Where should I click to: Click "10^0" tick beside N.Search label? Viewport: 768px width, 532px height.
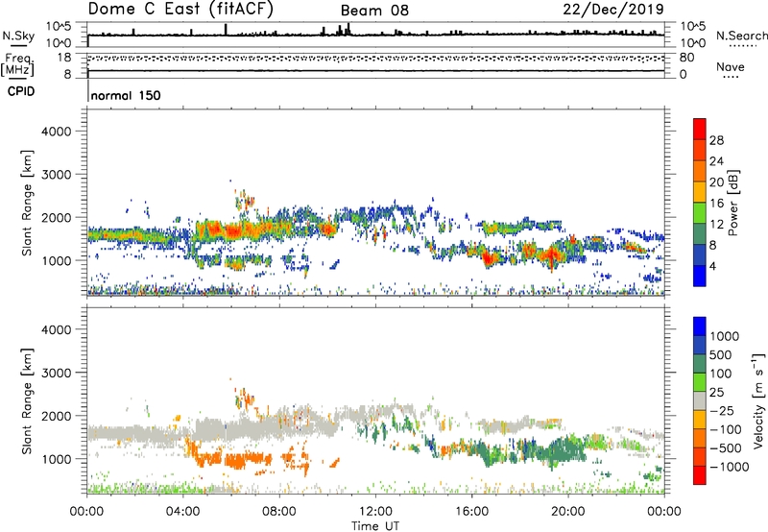(693, 43)
